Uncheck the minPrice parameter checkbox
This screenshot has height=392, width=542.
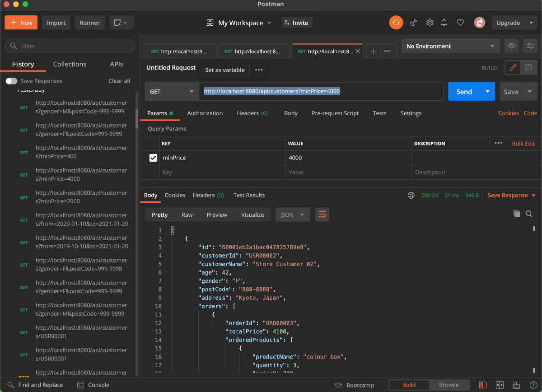click(154, 158)
